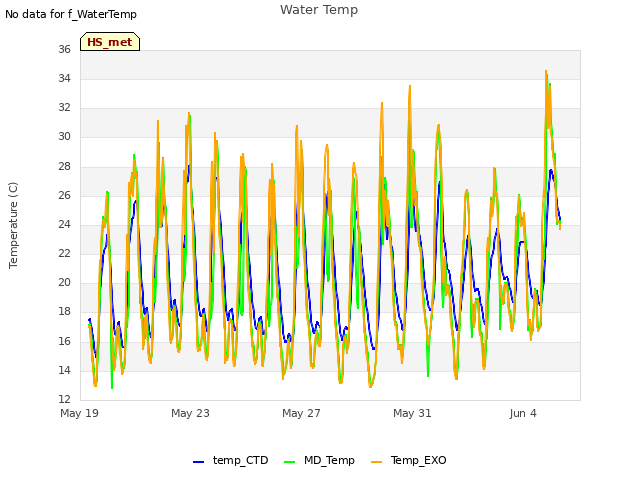Image resolution: width=640 pixels, height=480 pixels.
Task: Click the 36 y-axis tick label
Action: tap(64, 49)
